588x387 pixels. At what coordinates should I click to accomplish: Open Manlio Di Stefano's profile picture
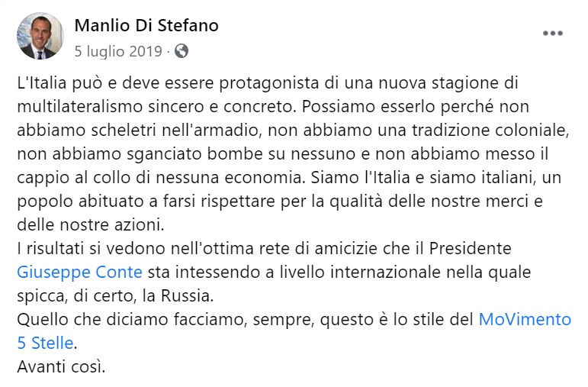tap(40, 36)
